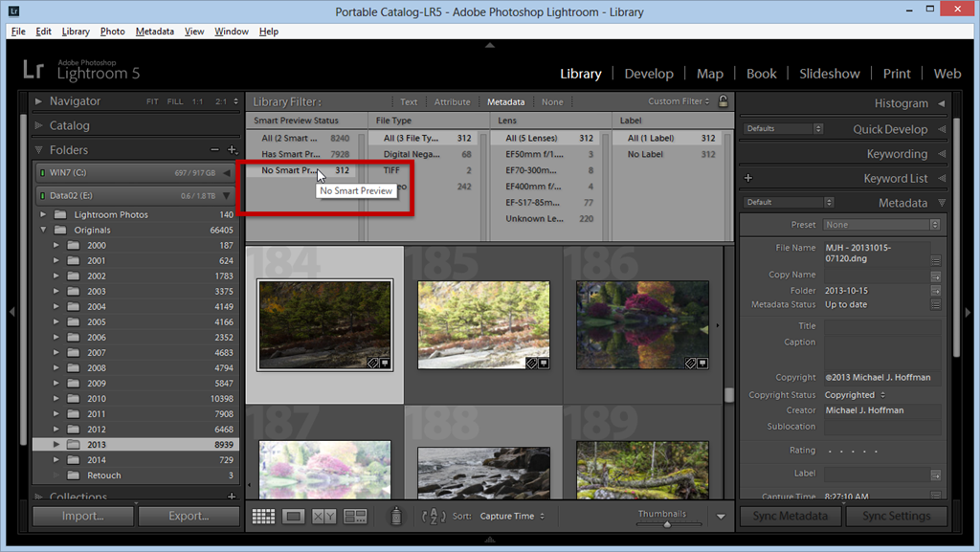Enable the Attribute library filter

pos(452,101)
